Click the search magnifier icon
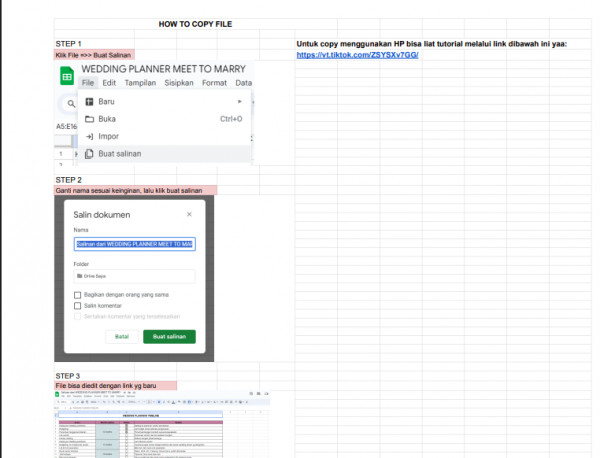This screenshot has height=458, width=600. click(x=71, y=103)
